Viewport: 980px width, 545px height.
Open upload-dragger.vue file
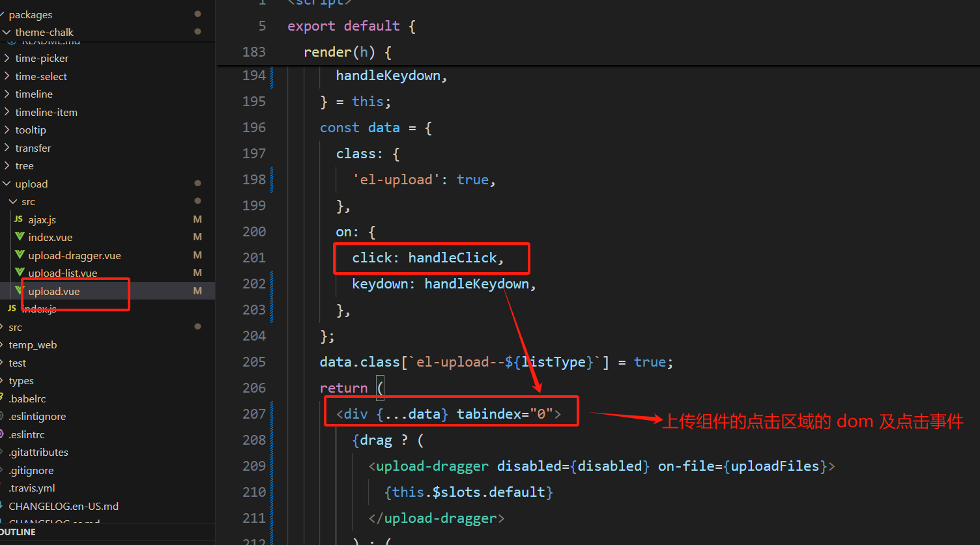coord(74,255)
